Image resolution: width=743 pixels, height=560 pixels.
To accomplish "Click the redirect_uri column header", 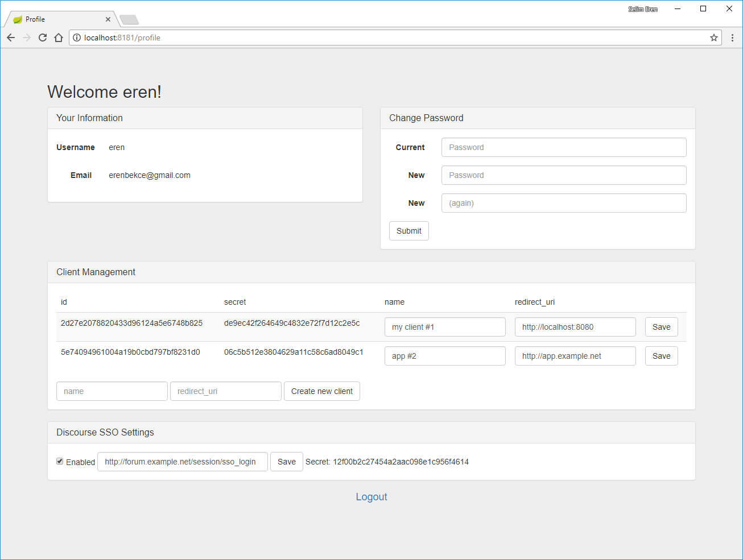I will click(x=535, y=302).
